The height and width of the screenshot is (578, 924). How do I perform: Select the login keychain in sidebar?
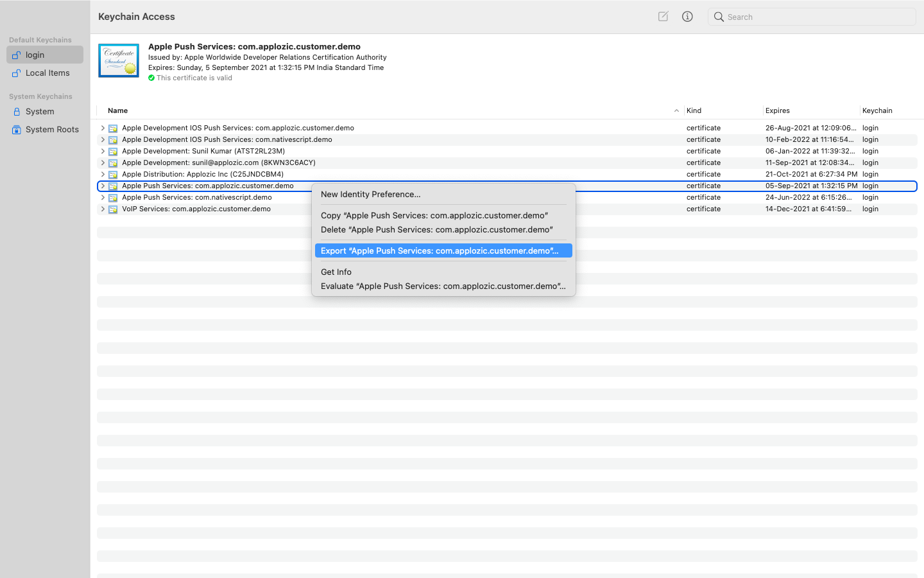(45, 55)
